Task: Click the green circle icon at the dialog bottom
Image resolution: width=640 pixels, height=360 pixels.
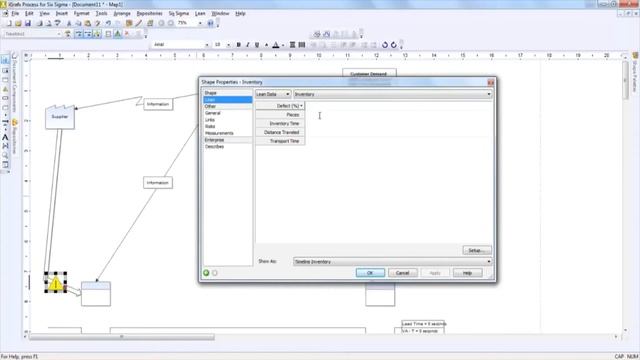Action: click(x=207, y=273)
